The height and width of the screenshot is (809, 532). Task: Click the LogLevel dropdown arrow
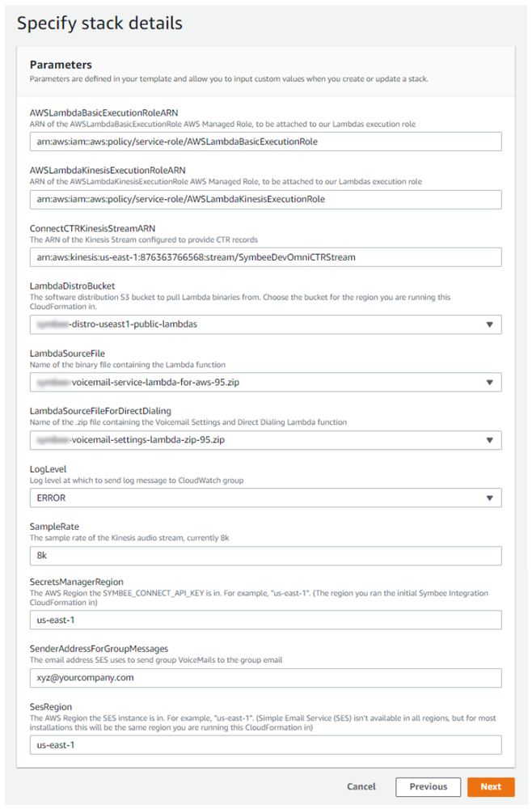click(x=489, y=498)
